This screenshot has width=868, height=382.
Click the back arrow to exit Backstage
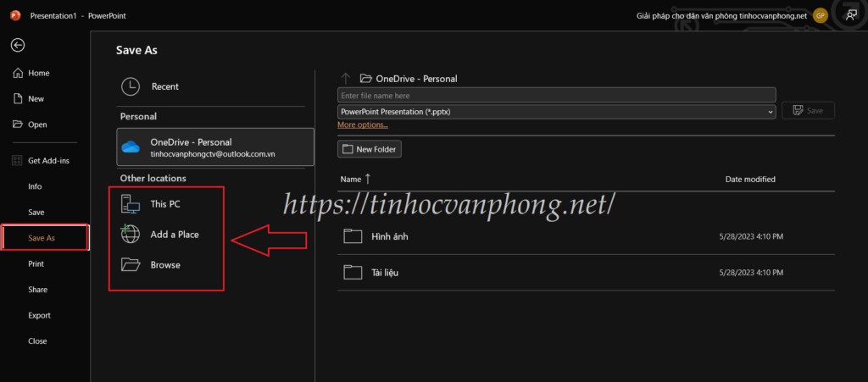coord(18,46)
